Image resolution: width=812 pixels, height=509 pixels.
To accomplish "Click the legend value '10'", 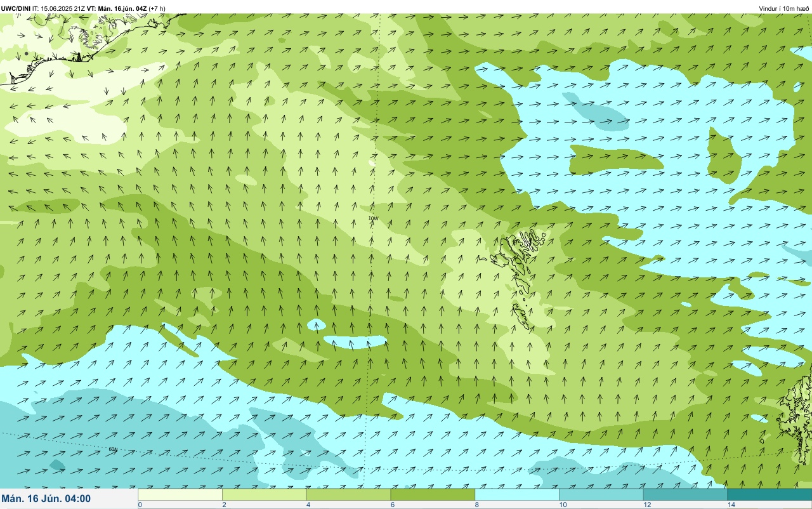I will 562,505.
